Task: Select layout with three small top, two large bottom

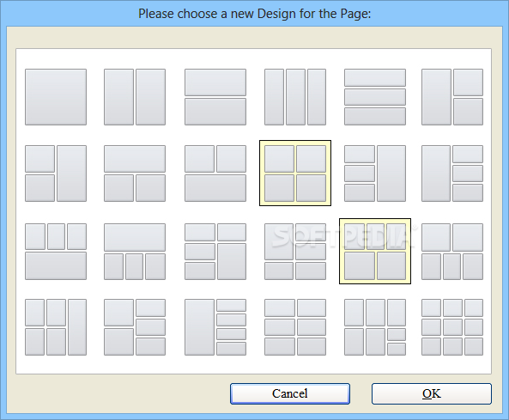Action: coord(375,251)
